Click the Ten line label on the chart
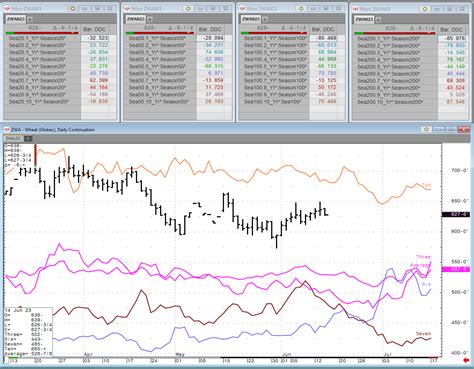This screenshot has width=474, height=369. click(x=427, y=185)
